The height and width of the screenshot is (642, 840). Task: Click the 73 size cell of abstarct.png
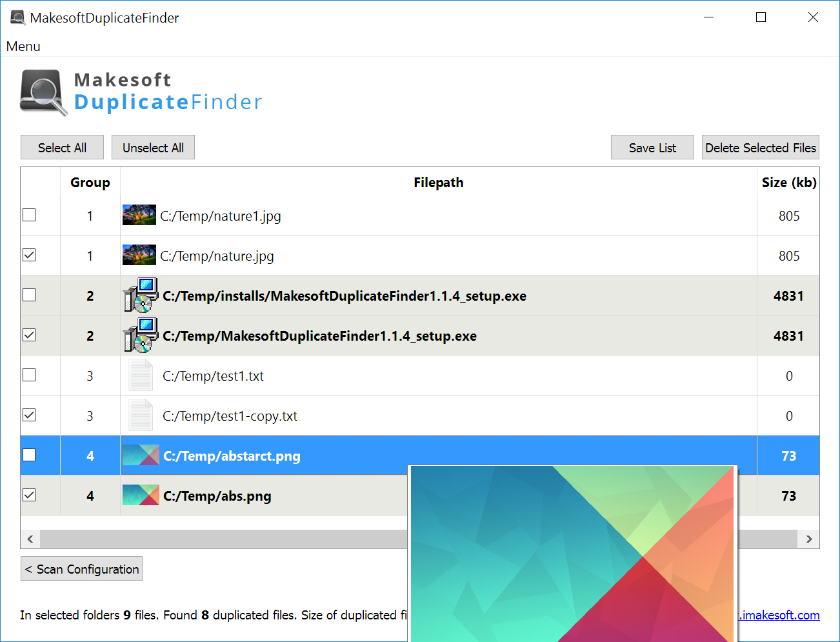click(789, 456)
